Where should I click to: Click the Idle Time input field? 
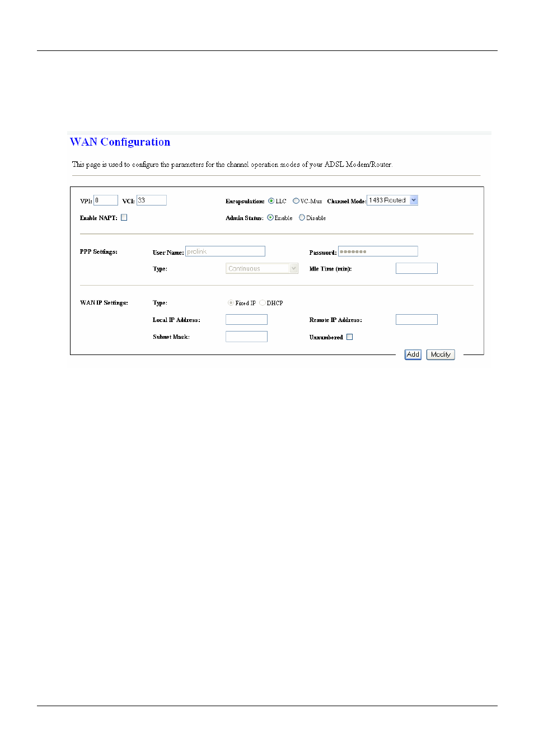(416, 269)
